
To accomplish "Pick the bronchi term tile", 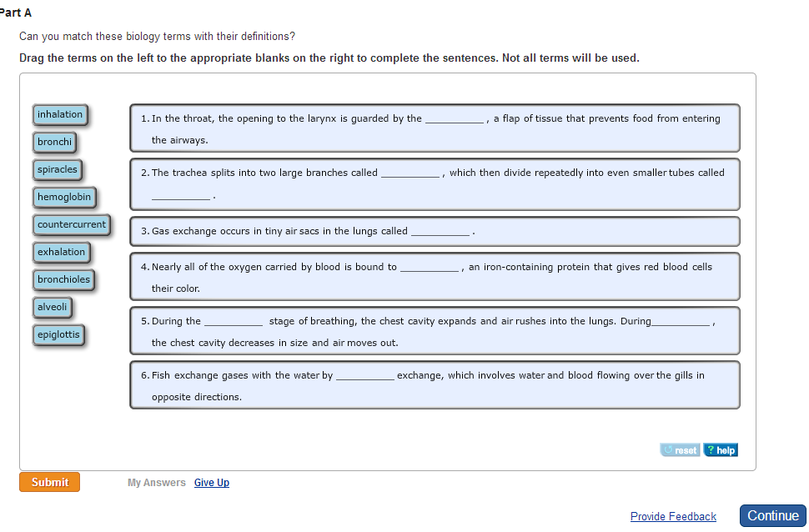I will click(55, 142).
